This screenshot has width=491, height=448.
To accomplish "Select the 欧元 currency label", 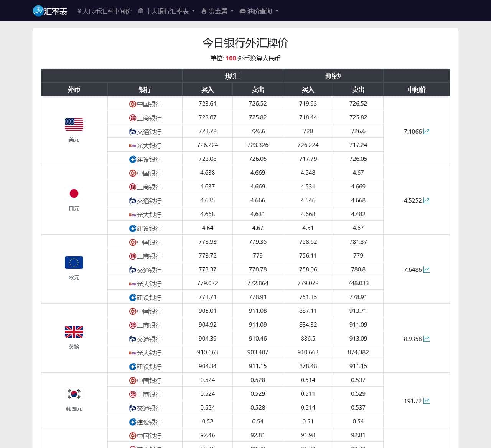I will tap(74, 278).
